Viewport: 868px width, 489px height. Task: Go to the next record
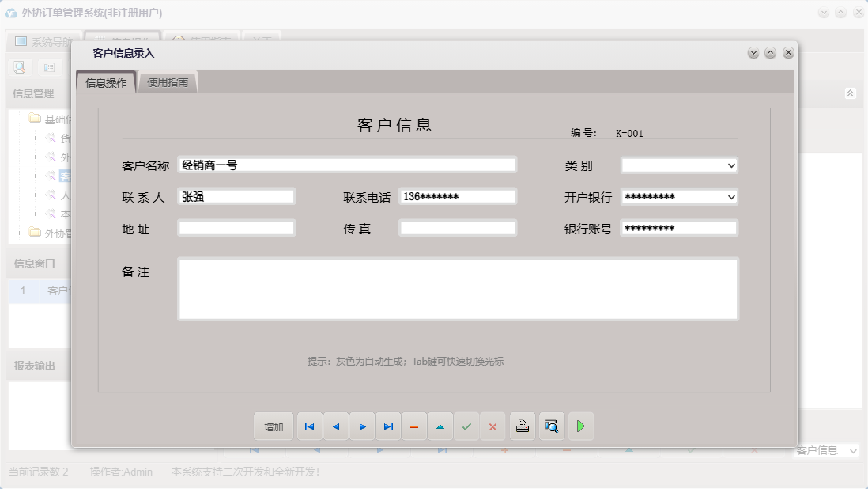[362, 426]
